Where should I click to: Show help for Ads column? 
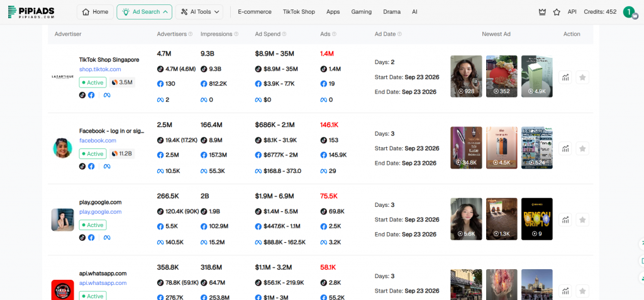pyautogui.click(x=334, y=34)
